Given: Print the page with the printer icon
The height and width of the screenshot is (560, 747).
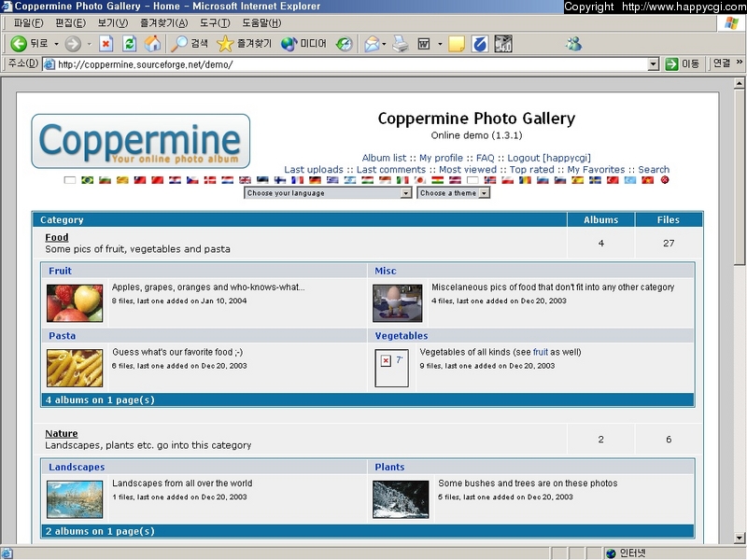Looking at the screenshot, I should 401,44.
